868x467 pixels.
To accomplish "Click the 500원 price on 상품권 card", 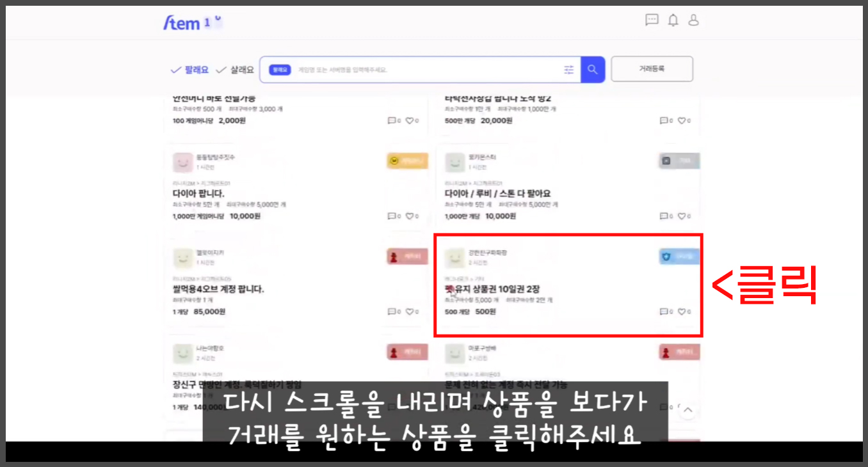I will [x=486, y=312].
